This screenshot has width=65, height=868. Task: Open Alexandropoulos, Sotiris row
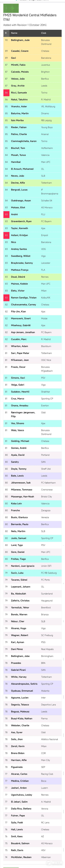[x=32, y=684]
